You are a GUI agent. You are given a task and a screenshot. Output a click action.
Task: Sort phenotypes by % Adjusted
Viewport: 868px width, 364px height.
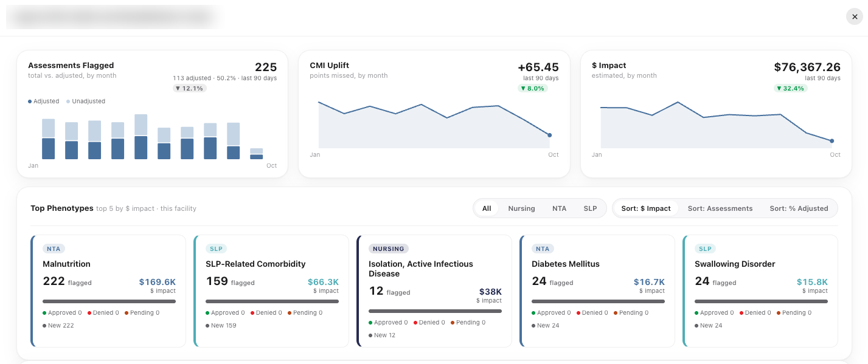pos(799,208)
